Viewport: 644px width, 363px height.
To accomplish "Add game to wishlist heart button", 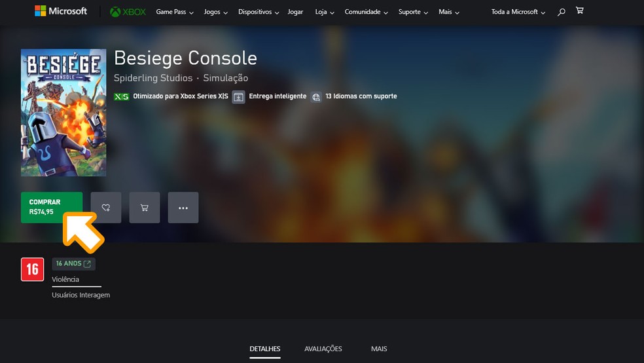I will point(106,208).
